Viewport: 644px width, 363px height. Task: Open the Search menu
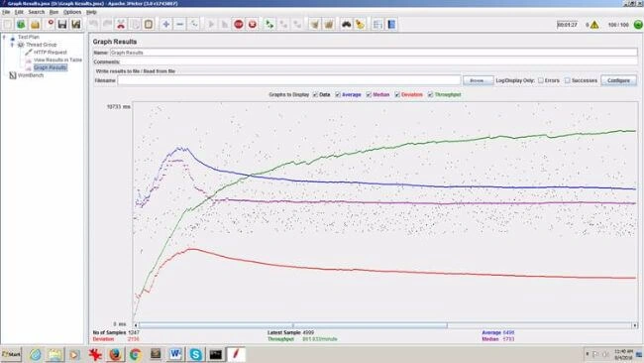tap(36, 12)
